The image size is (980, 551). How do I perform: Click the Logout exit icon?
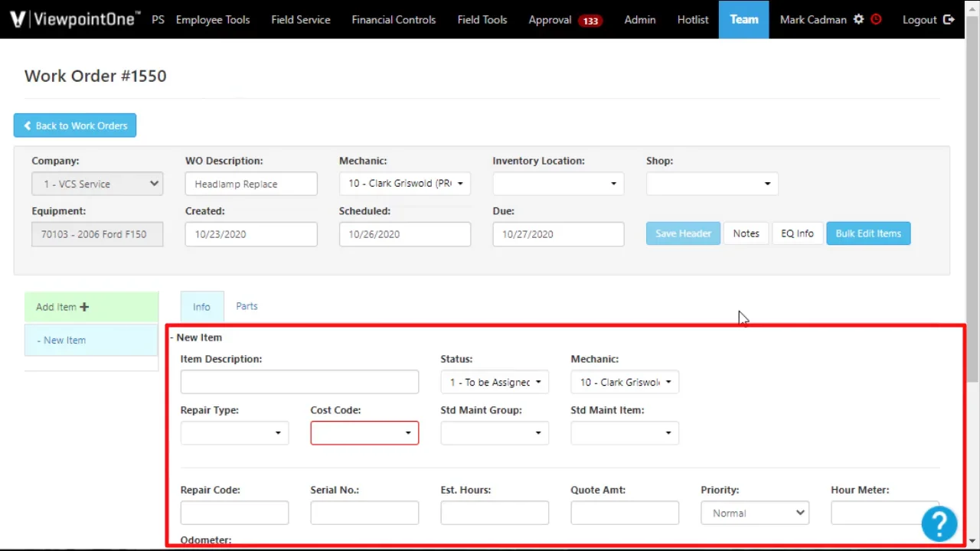pyautogui.click(x=949, y=19)
